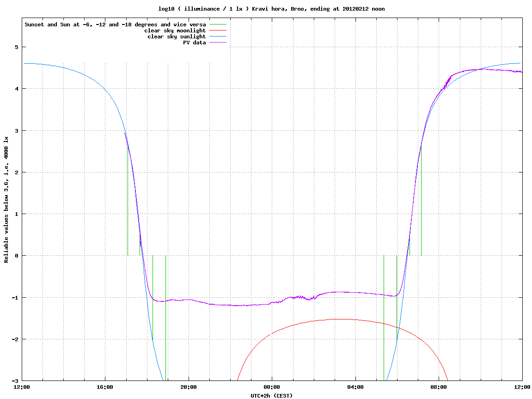Click the x-axis tick label 16:00

(x=105, y=387)
